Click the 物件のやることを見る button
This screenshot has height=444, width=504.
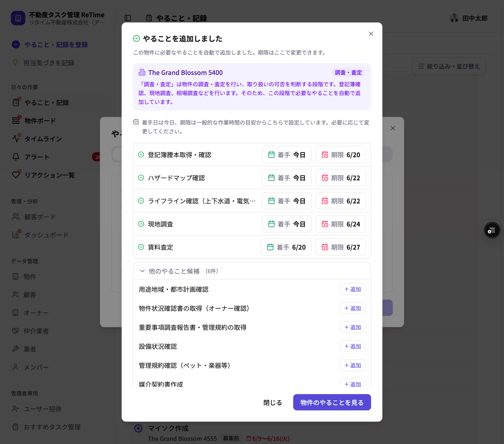coord(332,402)
